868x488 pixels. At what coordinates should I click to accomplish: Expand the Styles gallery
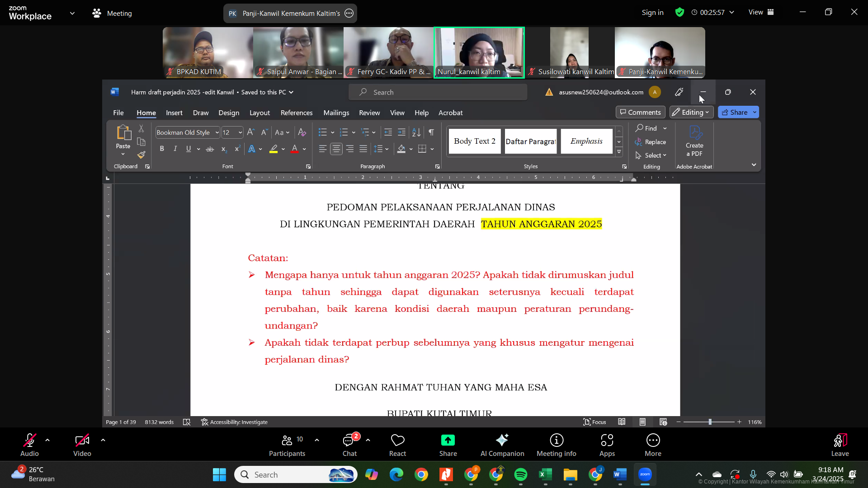(619, 152)
